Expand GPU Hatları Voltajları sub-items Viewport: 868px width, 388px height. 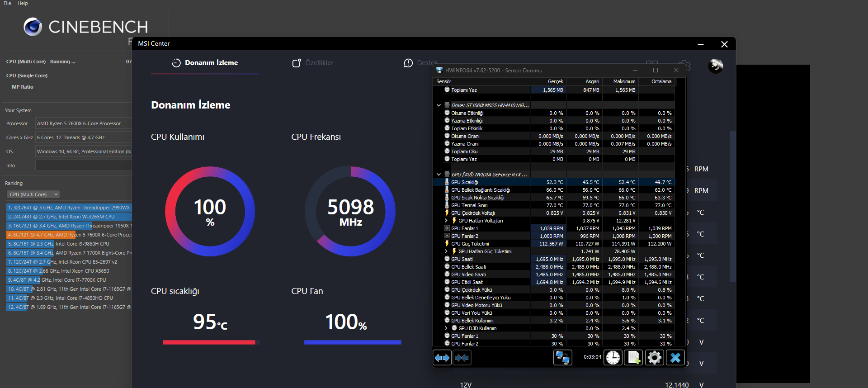(446, 221)
